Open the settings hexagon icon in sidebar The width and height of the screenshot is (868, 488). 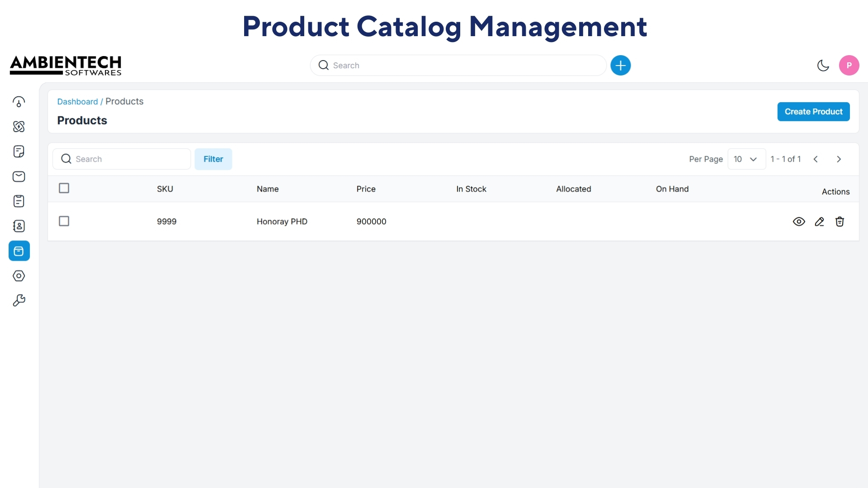19,276
